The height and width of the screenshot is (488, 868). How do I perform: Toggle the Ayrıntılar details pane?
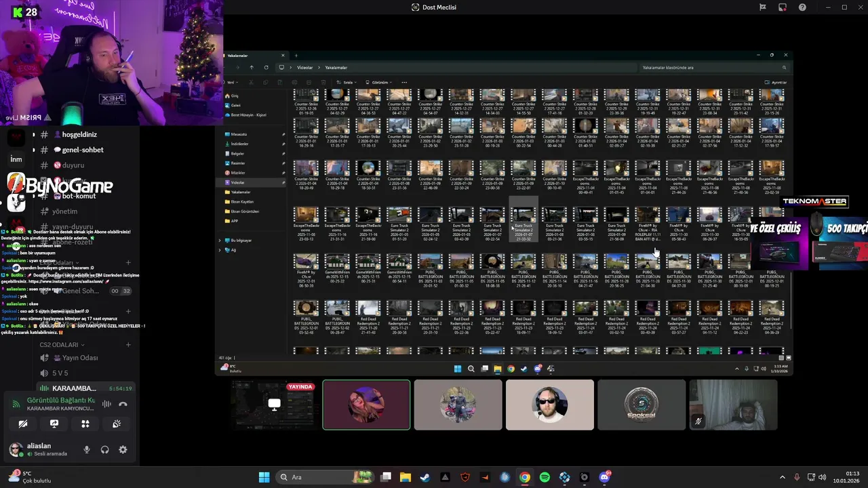click(776, 83)
